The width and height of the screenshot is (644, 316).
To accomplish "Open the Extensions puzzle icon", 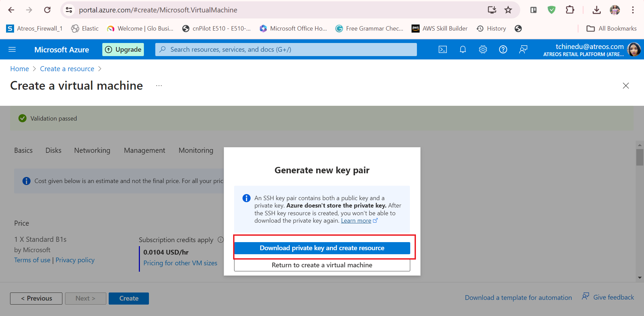I will pyautogui.click(x=570, y=10).
